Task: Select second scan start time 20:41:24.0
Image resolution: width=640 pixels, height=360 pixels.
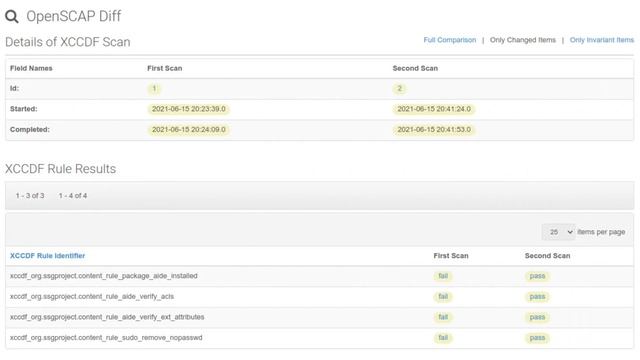Action: tap(434, 109)
